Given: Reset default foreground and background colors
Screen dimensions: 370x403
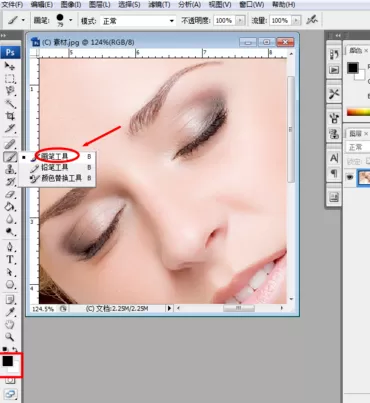Looking at the screenshot, I should 5,349.
